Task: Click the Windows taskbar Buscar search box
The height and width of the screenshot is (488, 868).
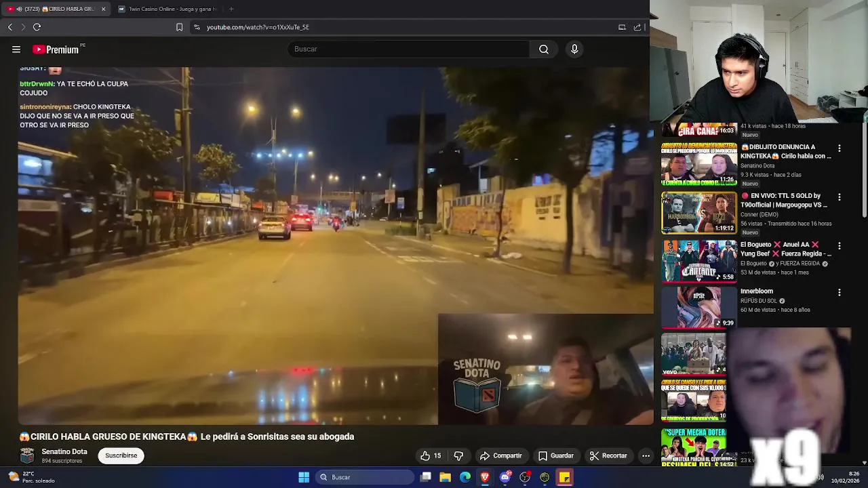Action: (365, 477)
